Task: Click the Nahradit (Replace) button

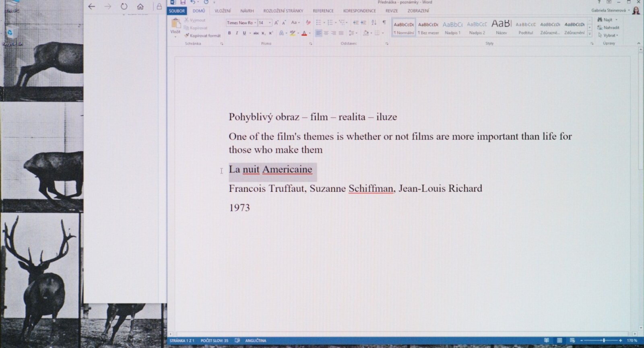Action: tap(609, 27)
